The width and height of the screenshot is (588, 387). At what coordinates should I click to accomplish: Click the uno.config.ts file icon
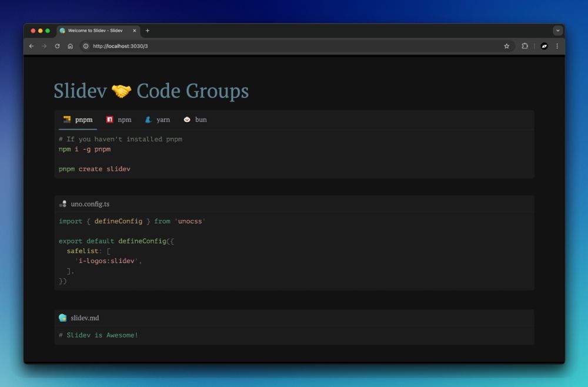(x=63, y=204)
